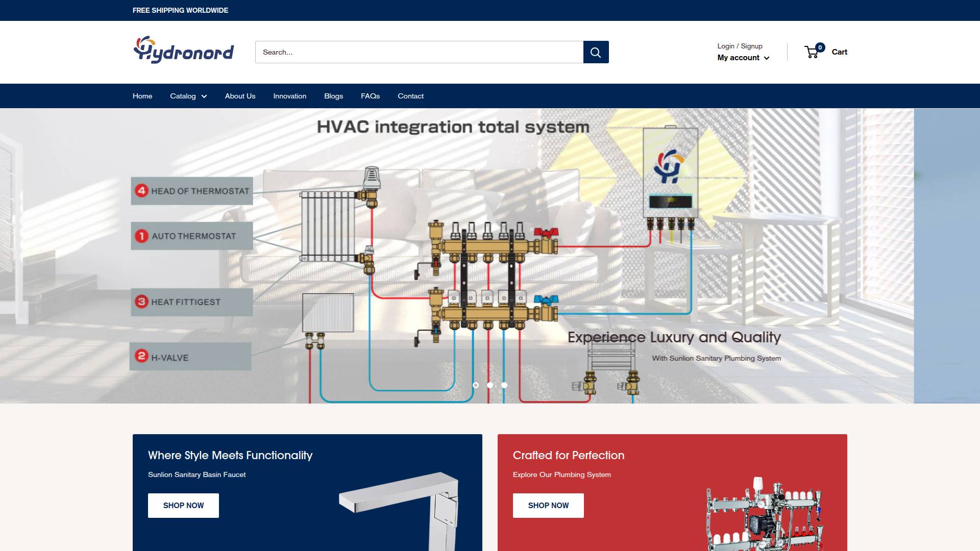Viewport: 980px width, 551px height.
Task: Open the Innovation menu item
Action: (289, 96)
